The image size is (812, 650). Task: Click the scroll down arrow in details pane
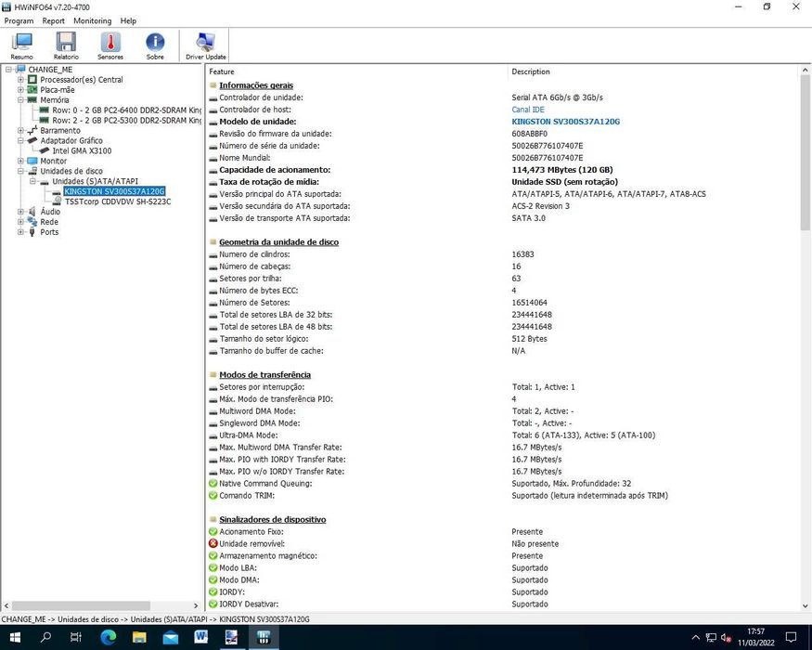pos(805,605)
